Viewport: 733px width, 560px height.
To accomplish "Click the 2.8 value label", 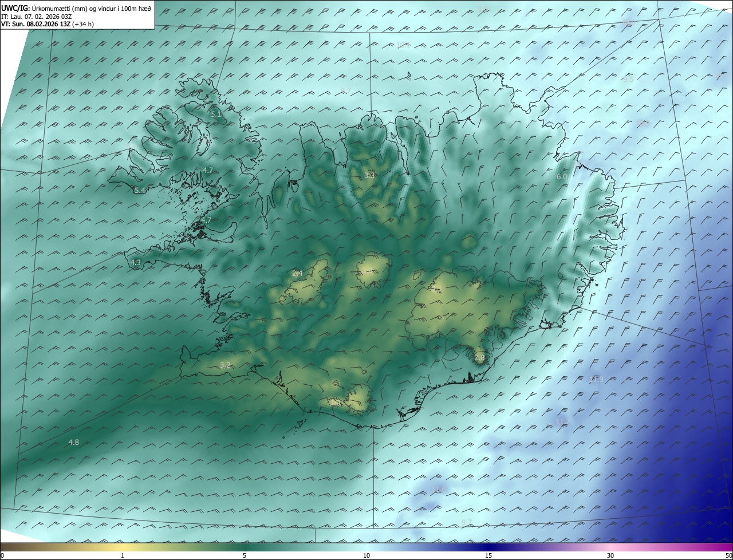I will coord(479,357).
